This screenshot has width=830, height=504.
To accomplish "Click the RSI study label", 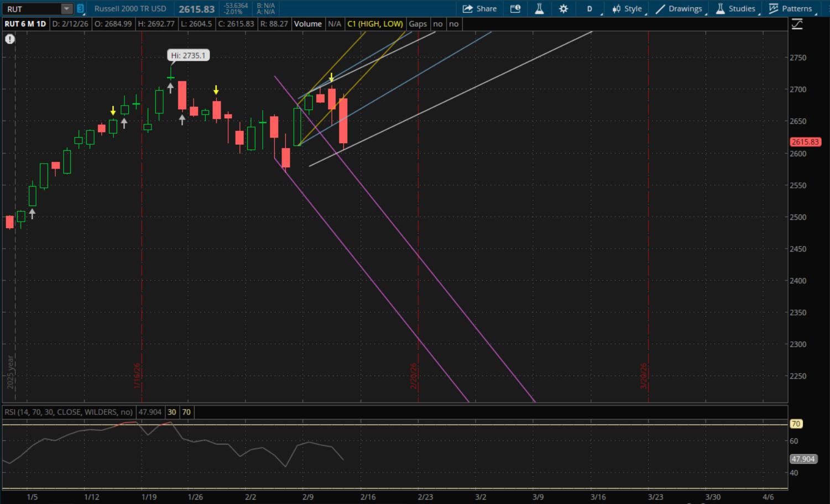I will pos(69,412).
